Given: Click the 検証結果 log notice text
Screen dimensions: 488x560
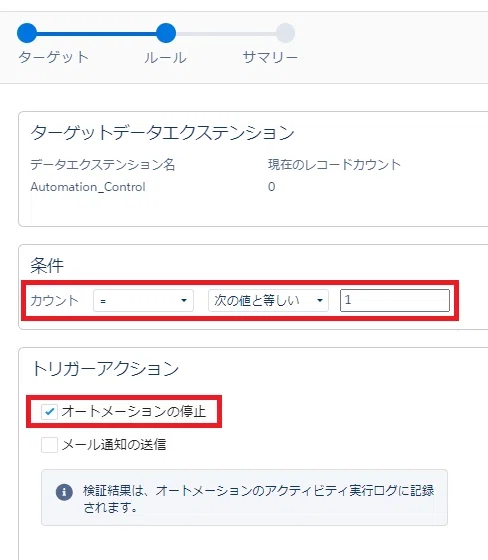Looking at the screenshot, I should [259, 499].
